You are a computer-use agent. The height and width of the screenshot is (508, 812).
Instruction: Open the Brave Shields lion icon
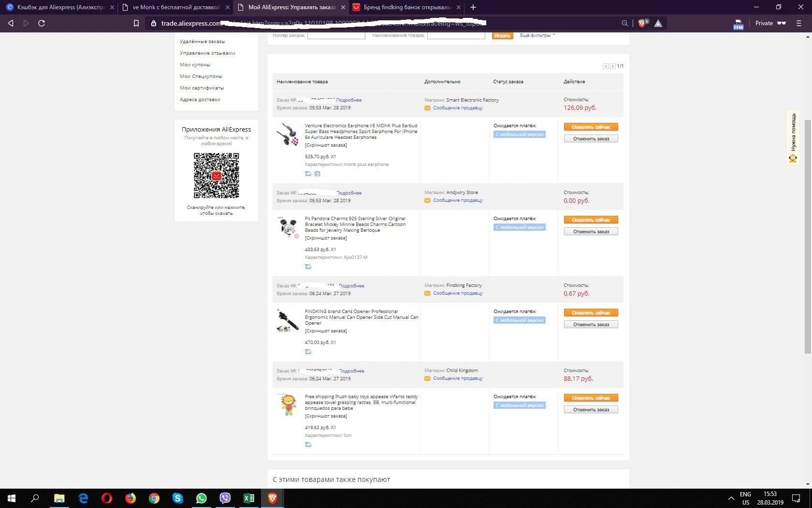pyautogui.click(x=642, y=23)
